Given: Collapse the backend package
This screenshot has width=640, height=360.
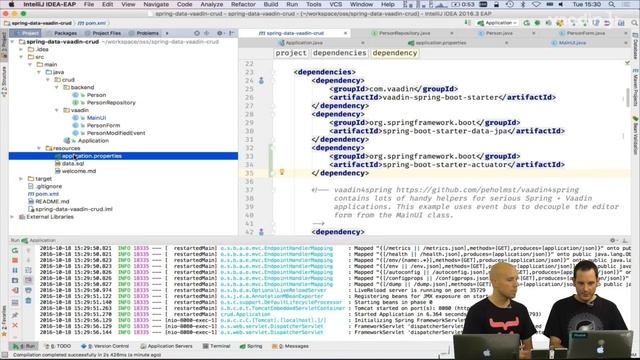Looking at the screenshot, I should click(x=57, y=87).
